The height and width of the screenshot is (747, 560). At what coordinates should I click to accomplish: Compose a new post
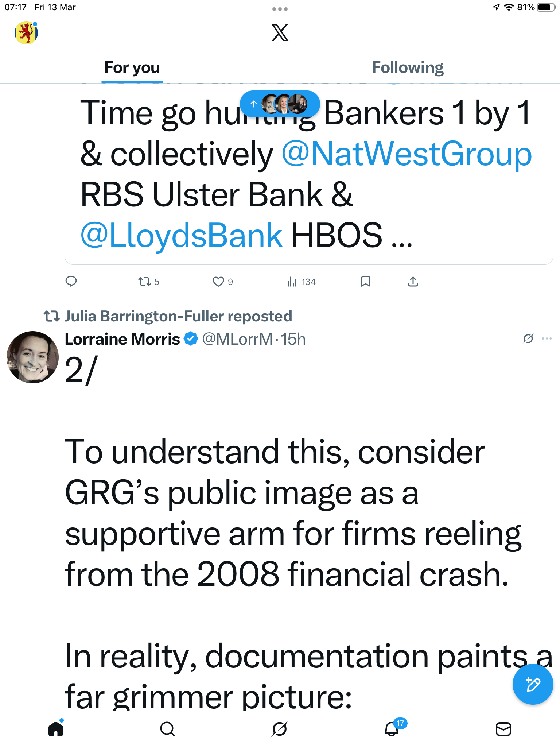tap(533, 684)
